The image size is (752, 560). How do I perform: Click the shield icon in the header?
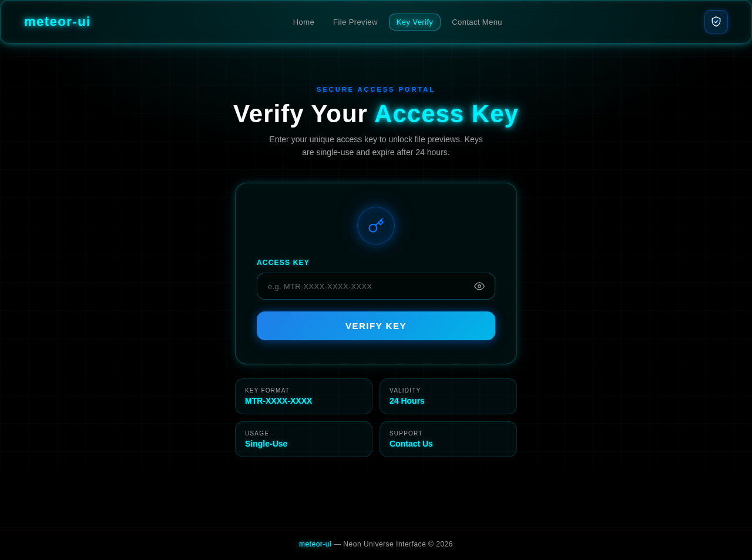[716, 22]
